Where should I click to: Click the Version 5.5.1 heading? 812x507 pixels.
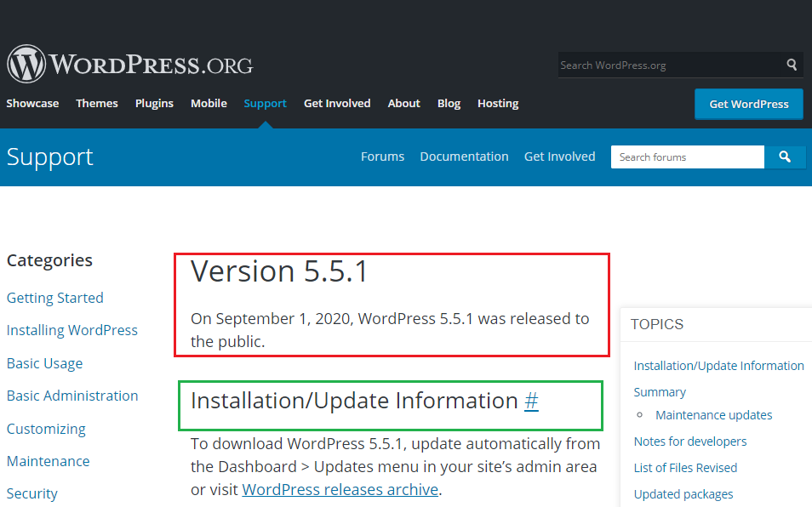pos(279,271)
